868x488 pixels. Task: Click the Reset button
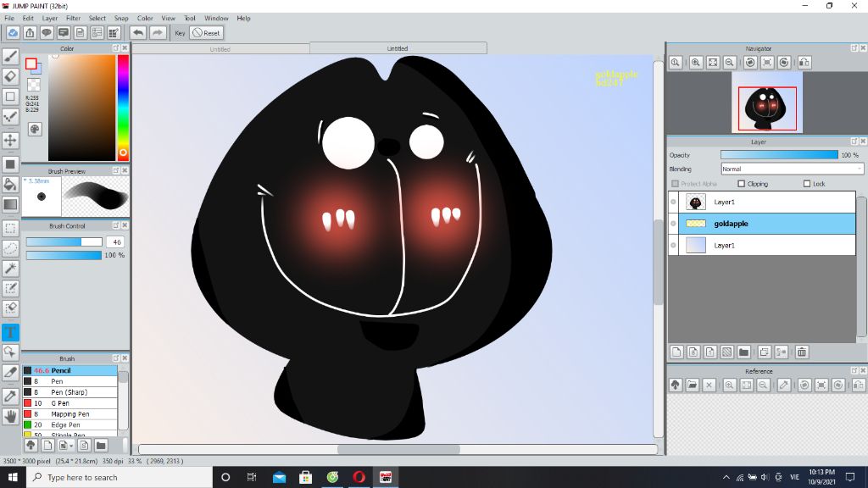tap(207, 33)
